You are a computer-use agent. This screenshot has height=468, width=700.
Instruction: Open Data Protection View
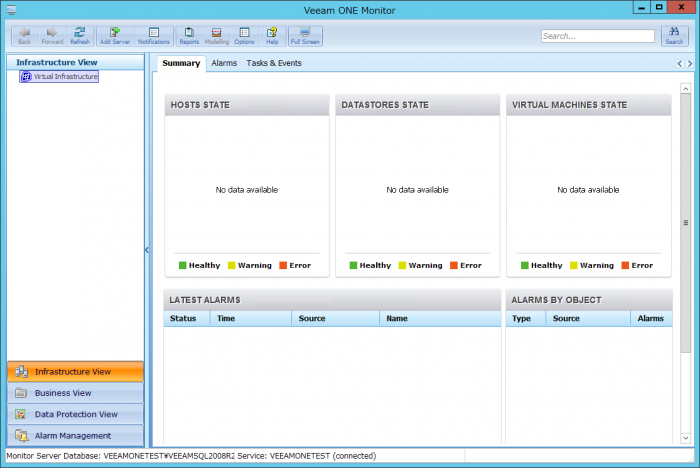[x=75, y=414]
